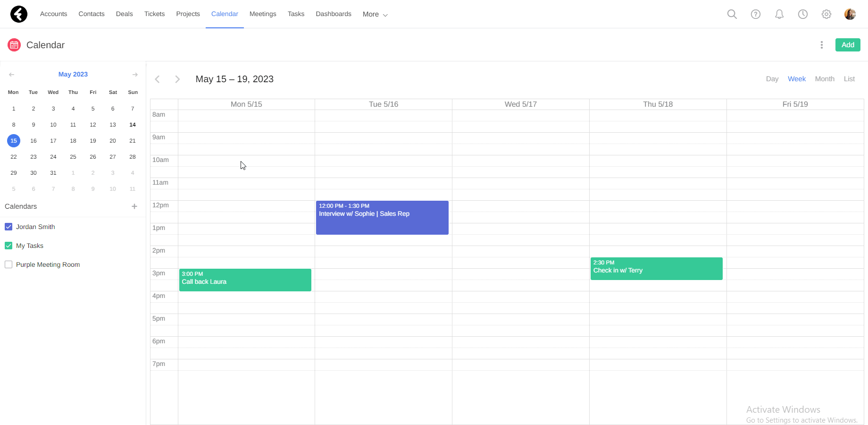This screenshot has height=425, width=868.
Task: Switch to Day view
Action: 772,79
